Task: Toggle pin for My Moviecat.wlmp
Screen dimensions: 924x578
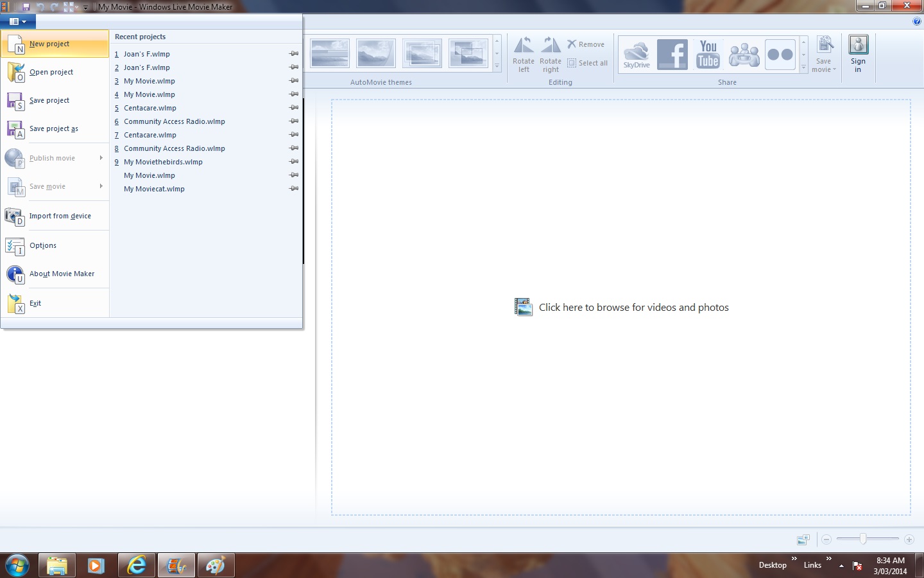Action: 294,189
